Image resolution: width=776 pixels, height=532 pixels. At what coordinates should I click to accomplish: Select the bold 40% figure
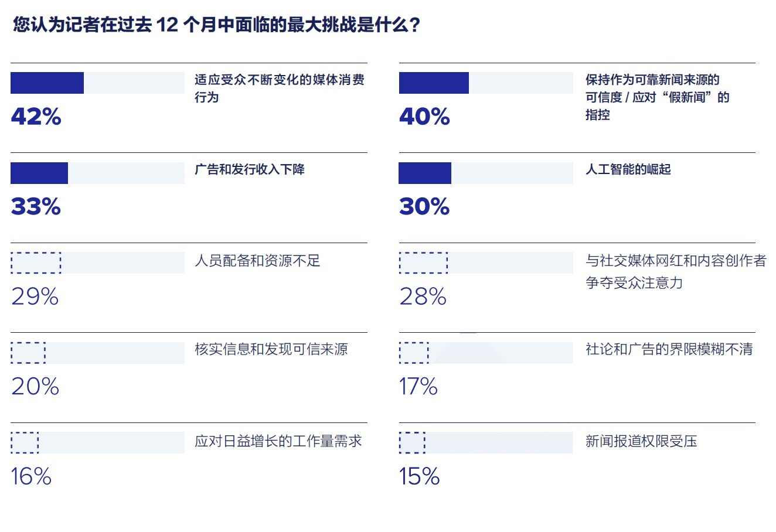pos(424,117)
